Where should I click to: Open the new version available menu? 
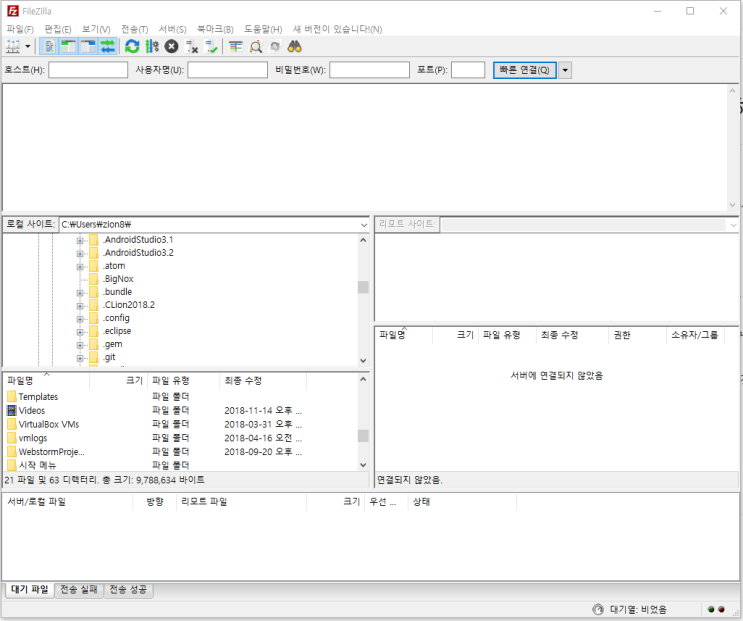(x=337, y=29)
